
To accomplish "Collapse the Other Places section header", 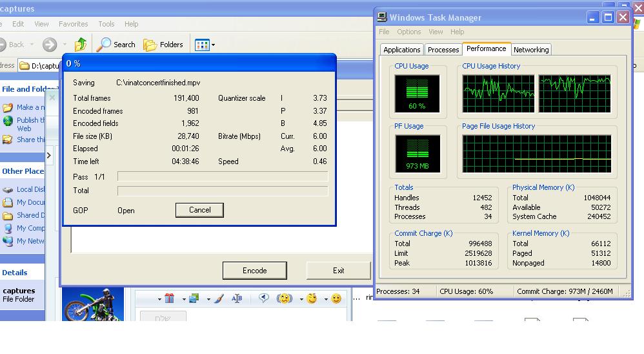I will point(22,171).
